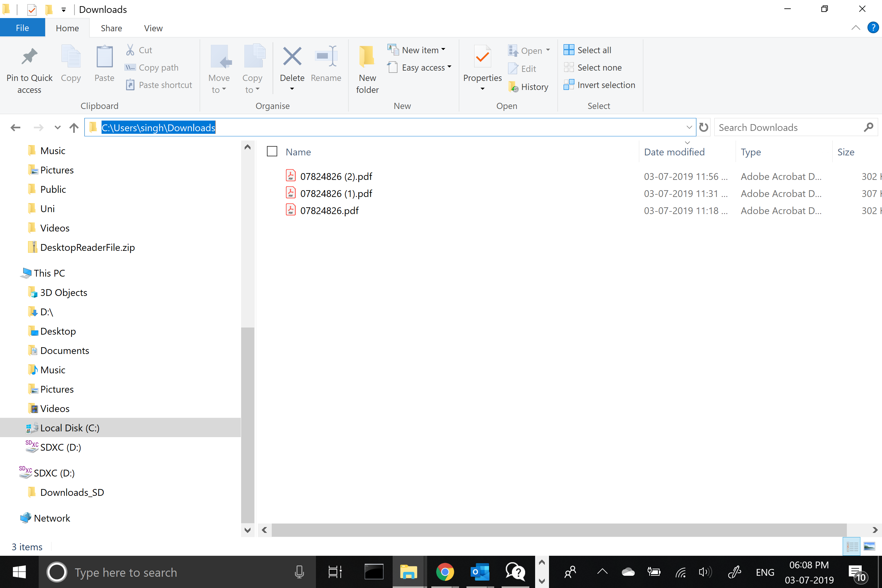Click Select none
The width and height of the screenshot is (882, 588).
click(593, 67)
